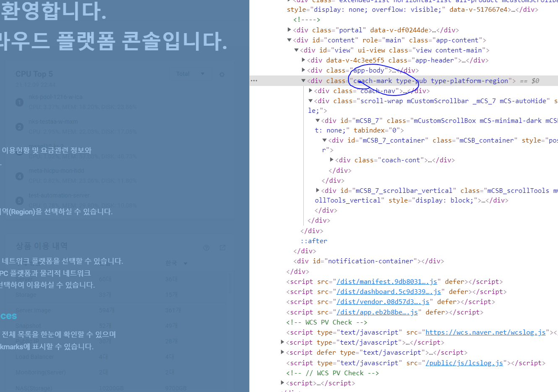Viewport: 558px width, 392px height.
Task: Open the /dist/dashboard.5c9d339 js link
Action: click(389, 291)
